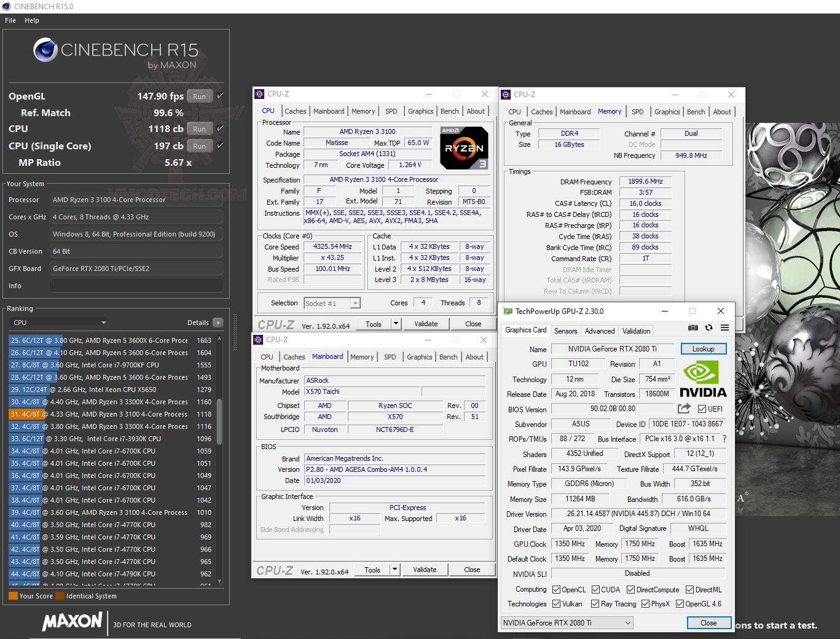
Task: Switch to SPD tab in Memory CPU-Z window
Action: coord(638,112)
